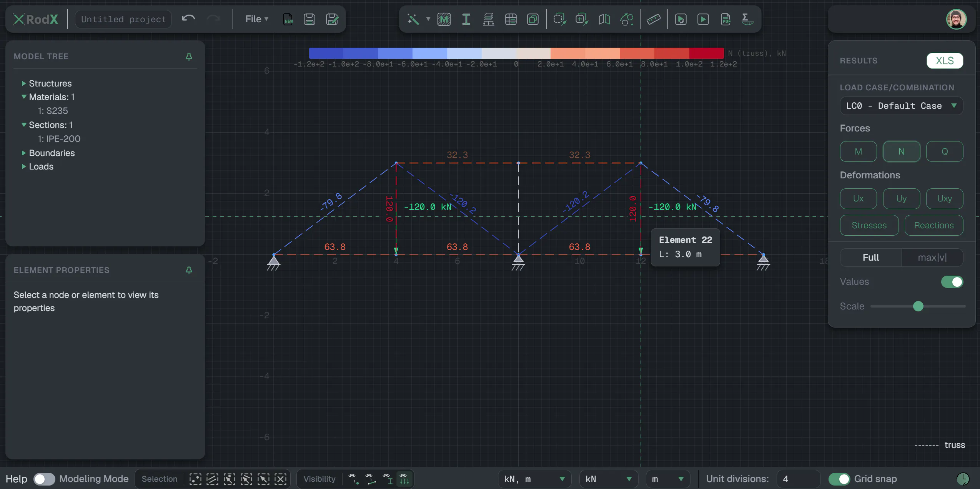980x489 pixels.
Task: Click the save floppy disk icon
Action: click(x=309, y=19)
